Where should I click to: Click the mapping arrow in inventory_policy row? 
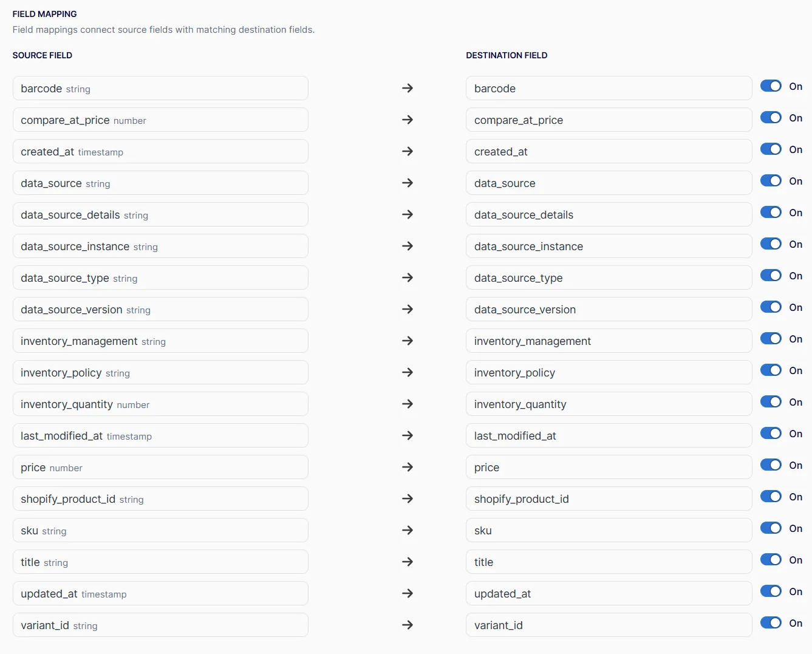tap(408, 372)
